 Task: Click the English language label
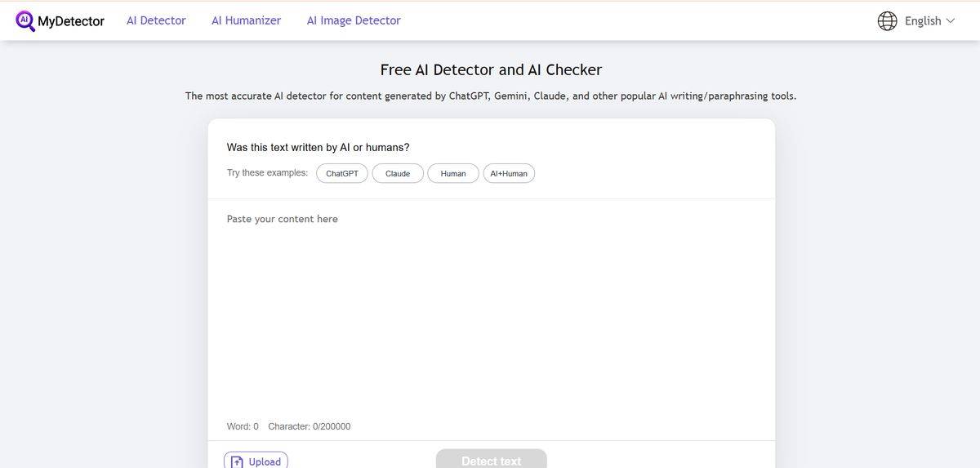tap(923, 20)
